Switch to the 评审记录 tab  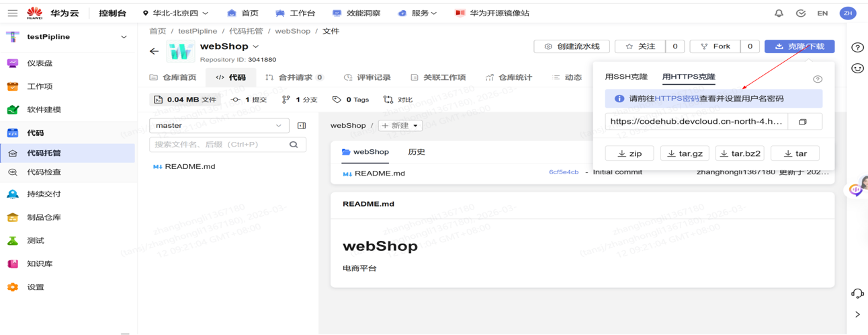click(367, 77)
